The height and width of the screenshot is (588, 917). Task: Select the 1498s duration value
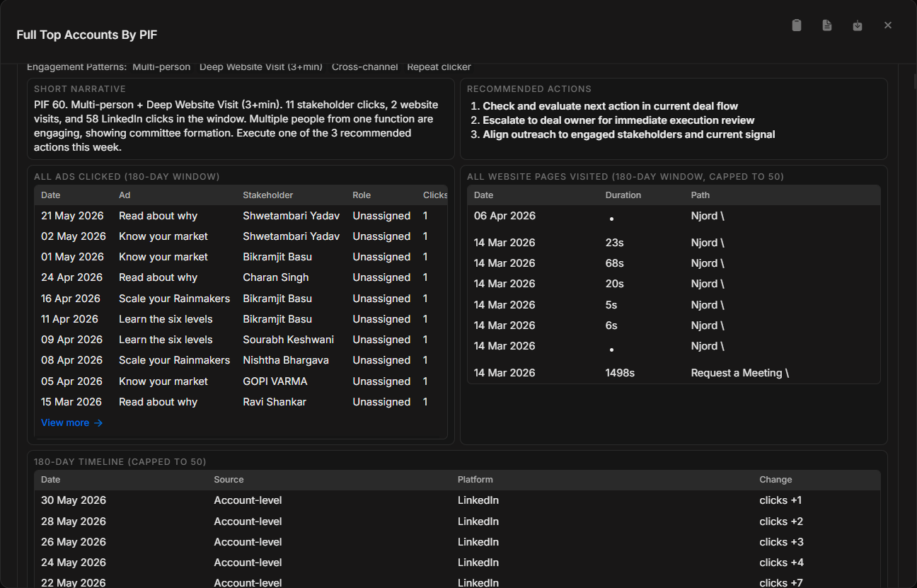coord(620,373)
